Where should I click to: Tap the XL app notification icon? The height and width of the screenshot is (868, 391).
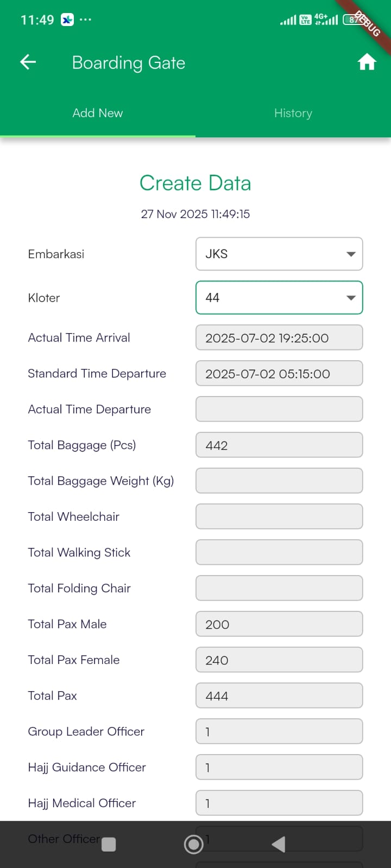(x=67, y=20)
